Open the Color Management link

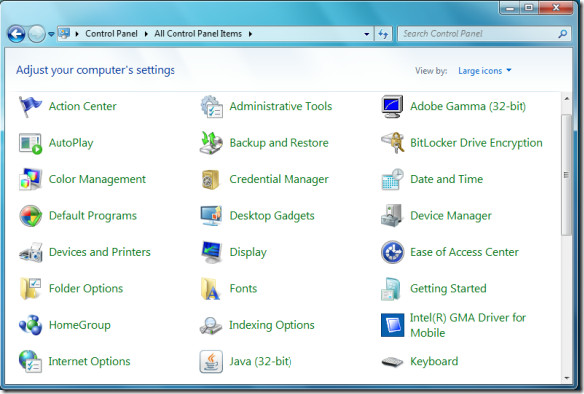tap(97, 179)
